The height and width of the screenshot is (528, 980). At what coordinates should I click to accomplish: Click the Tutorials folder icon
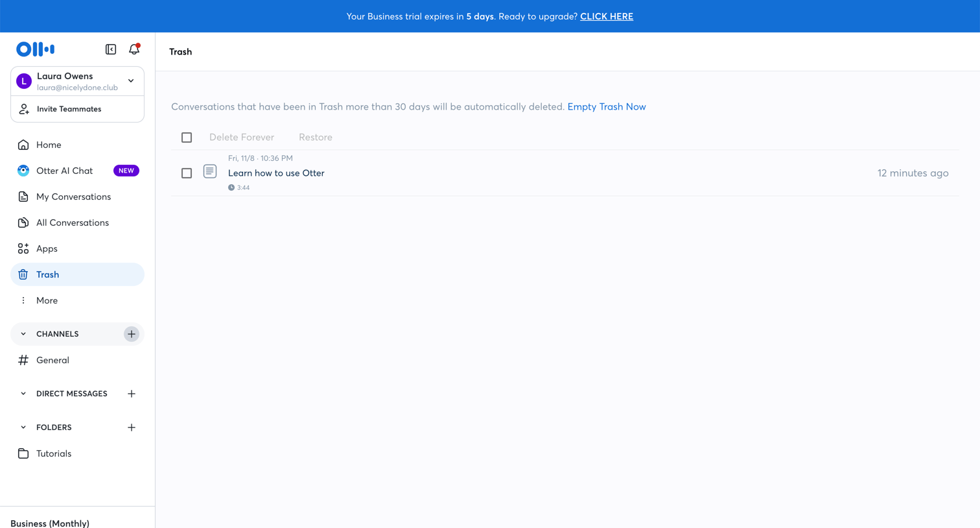click(23, 453)
